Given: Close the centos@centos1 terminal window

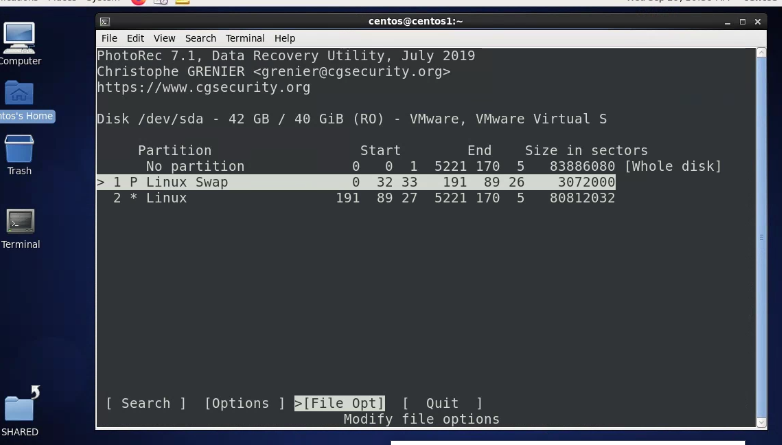Looking at the screenshot, I should coord(758,22).
